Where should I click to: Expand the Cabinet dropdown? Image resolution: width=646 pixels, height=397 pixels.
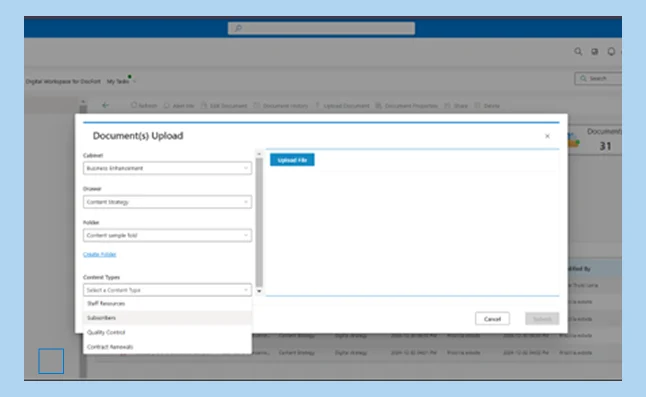click(167, 168)
